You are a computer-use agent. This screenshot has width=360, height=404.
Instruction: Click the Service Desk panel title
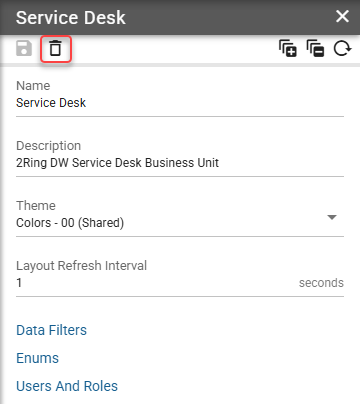(x=71, y=17)
